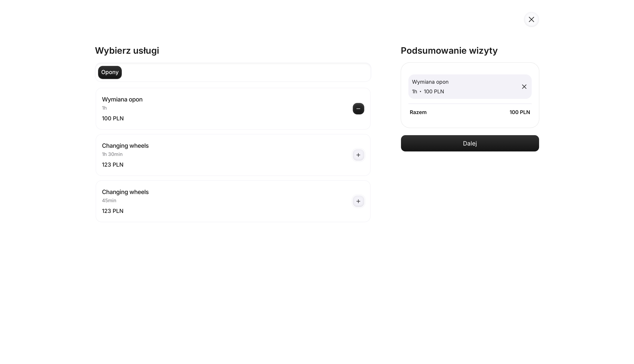The width and height of the screenshot is (634, 364).
Task: Click the 123 PLN price on the last card
Action: pyautogui.click(x=113, y=211)
